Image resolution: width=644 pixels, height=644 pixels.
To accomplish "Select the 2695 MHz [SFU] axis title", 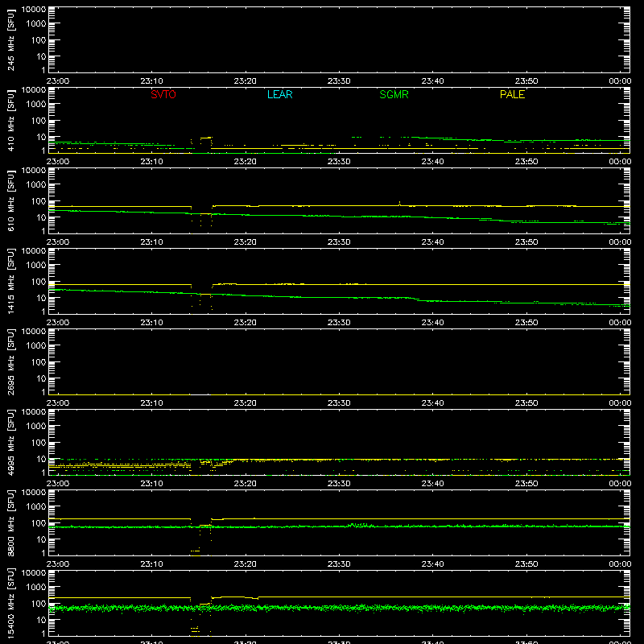I will pos(10,362).
